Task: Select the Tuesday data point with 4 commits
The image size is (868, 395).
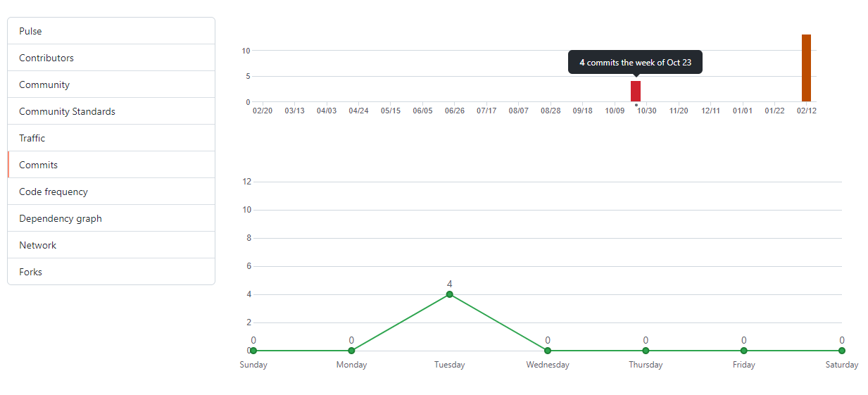Action: coord(449,294)
